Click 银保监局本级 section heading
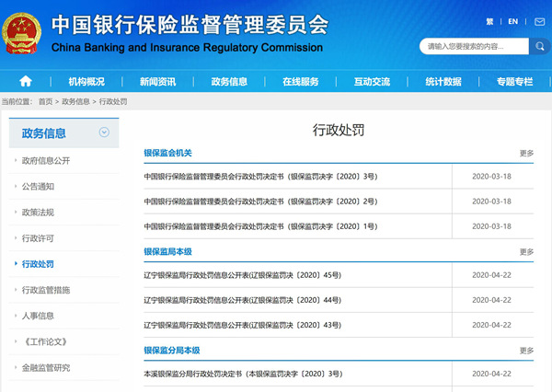The width and height of the screenshot is (552, 392). click(168, 252)
